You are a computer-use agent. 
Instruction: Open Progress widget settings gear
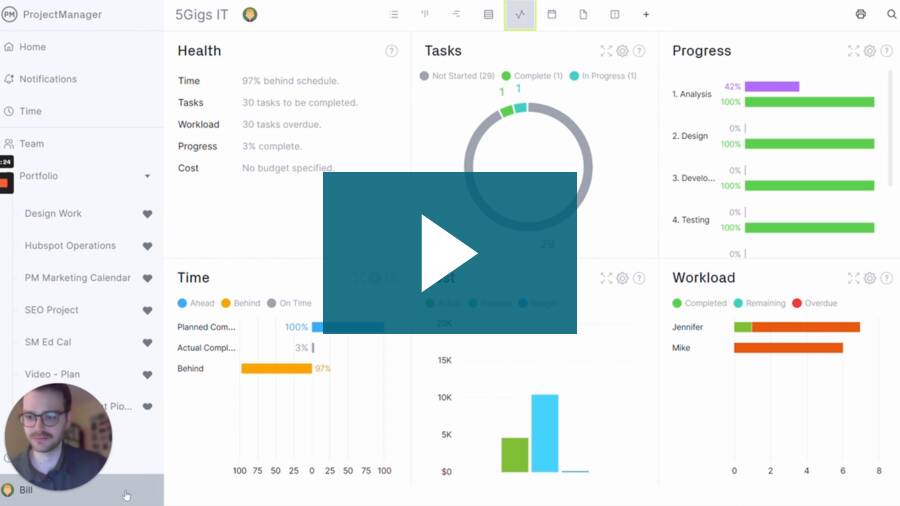tap(870, 51)
